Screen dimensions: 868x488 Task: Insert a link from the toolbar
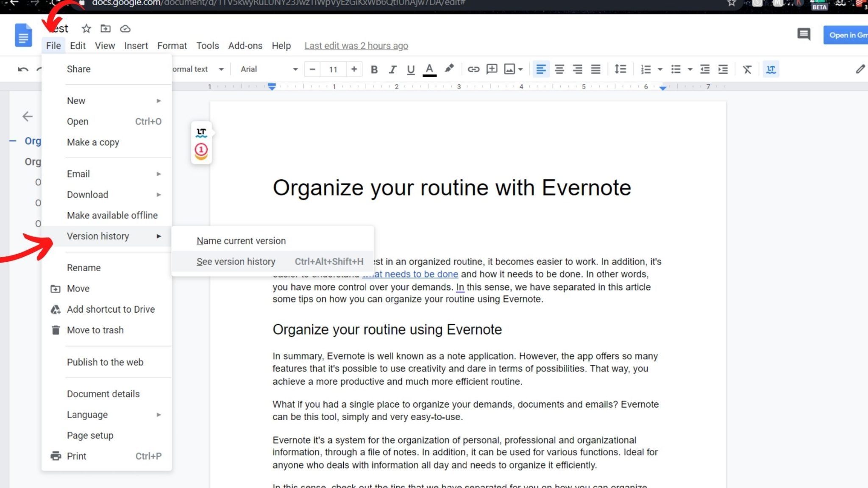(473, 69)
